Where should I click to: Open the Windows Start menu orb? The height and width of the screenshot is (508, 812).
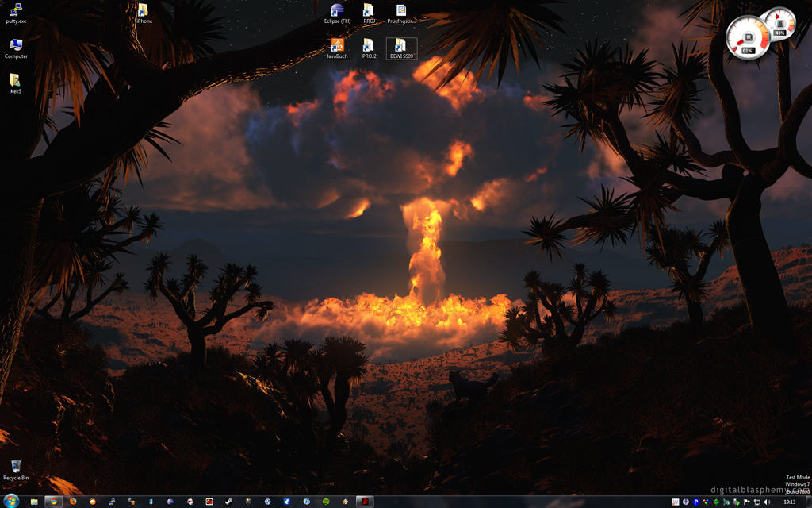11,502
